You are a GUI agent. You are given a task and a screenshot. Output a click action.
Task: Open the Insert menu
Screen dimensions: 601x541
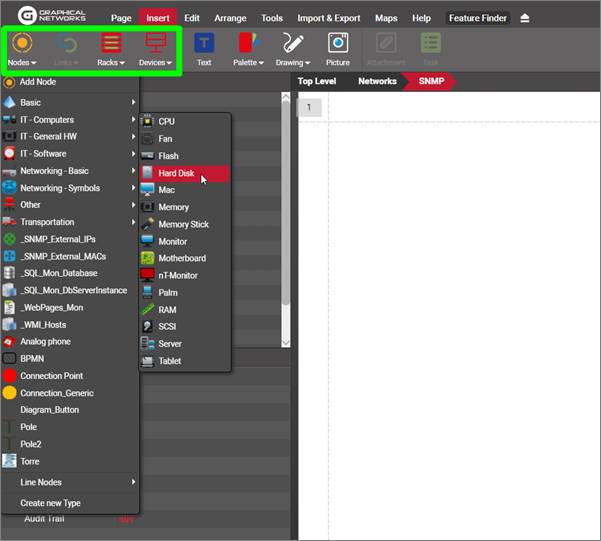coord(158,18)
